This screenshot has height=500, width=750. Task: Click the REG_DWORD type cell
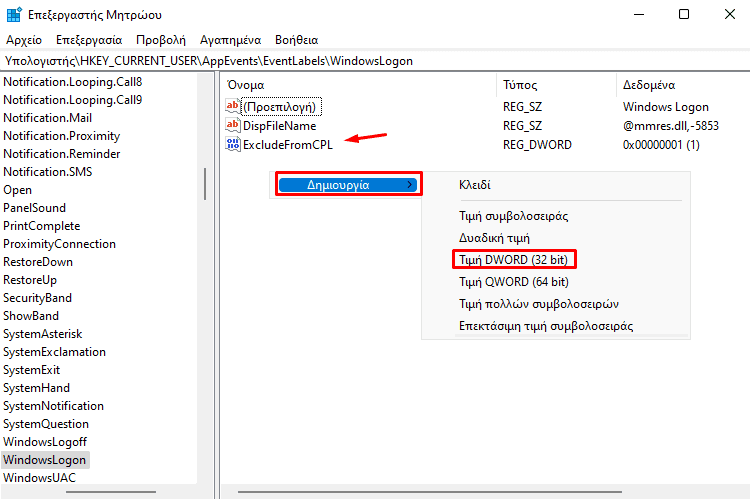[537, 145]
